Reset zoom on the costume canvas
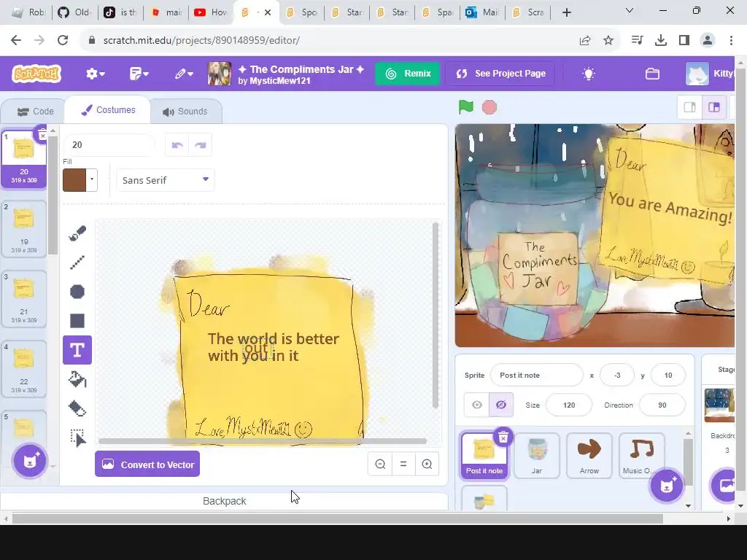 click(x=403, y=464)
